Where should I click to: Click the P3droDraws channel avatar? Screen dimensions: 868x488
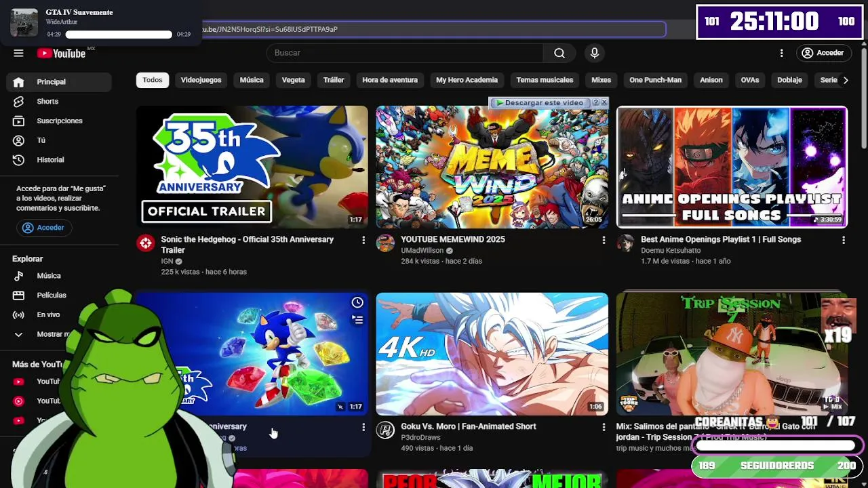click(x=385, y=430)
